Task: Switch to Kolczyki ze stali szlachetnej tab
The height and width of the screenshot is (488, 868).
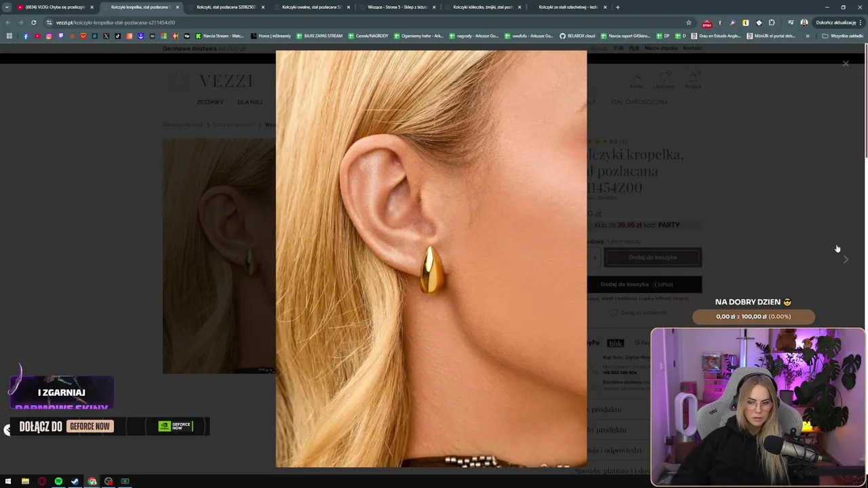Action: tap(568, 7)
